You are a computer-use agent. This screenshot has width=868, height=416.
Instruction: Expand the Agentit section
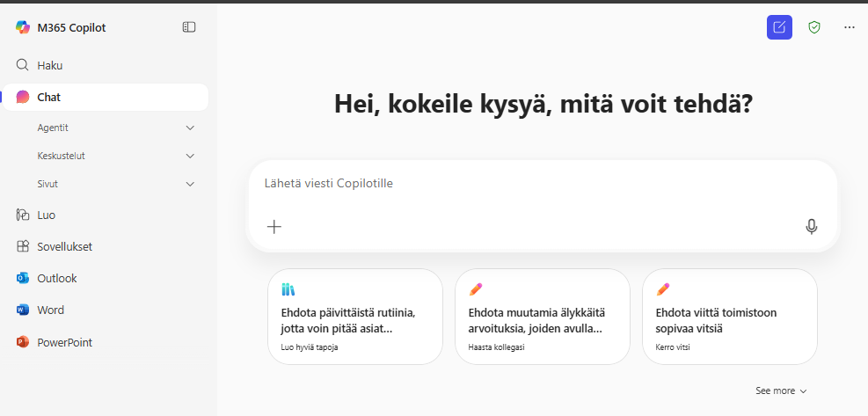(190, 128)
